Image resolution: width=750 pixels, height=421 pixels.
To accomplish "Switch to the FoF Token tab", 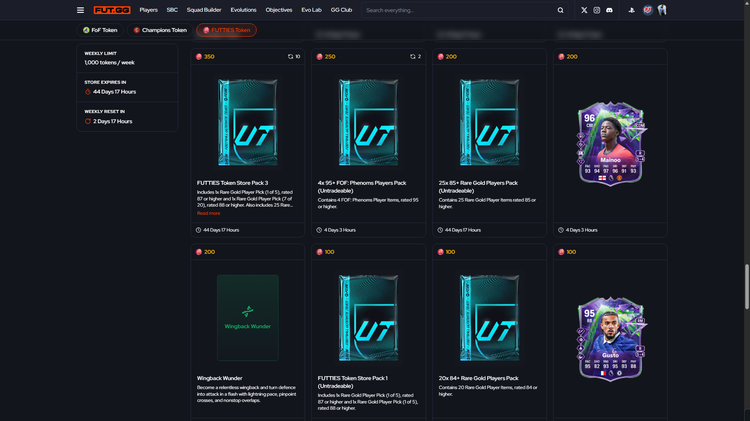I will click(100, 30).
